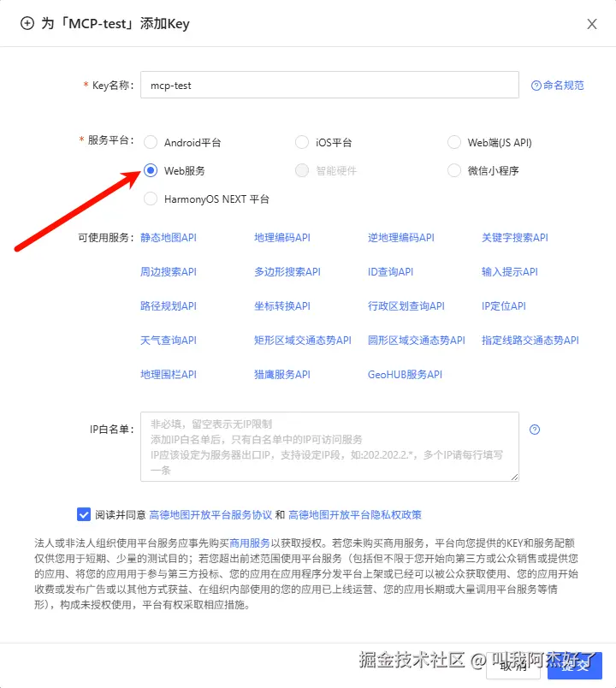616x688 pixels.
Task: Open the 输入提示API link
Action: pyautogui.click(x=510, y=272)
